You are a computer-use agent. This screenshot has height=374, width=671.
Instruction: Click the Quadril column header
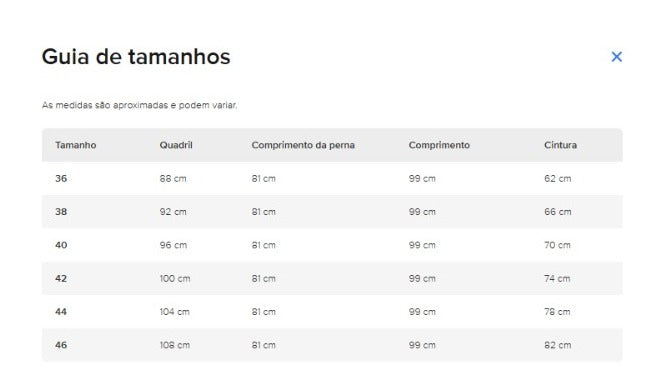click(176, 145)
